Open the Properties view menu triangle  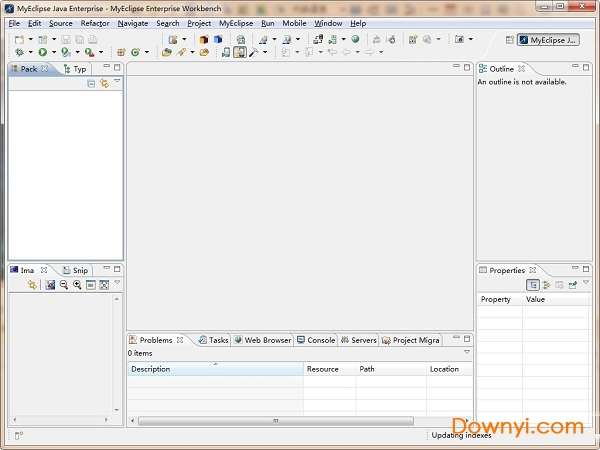point(586,283)
